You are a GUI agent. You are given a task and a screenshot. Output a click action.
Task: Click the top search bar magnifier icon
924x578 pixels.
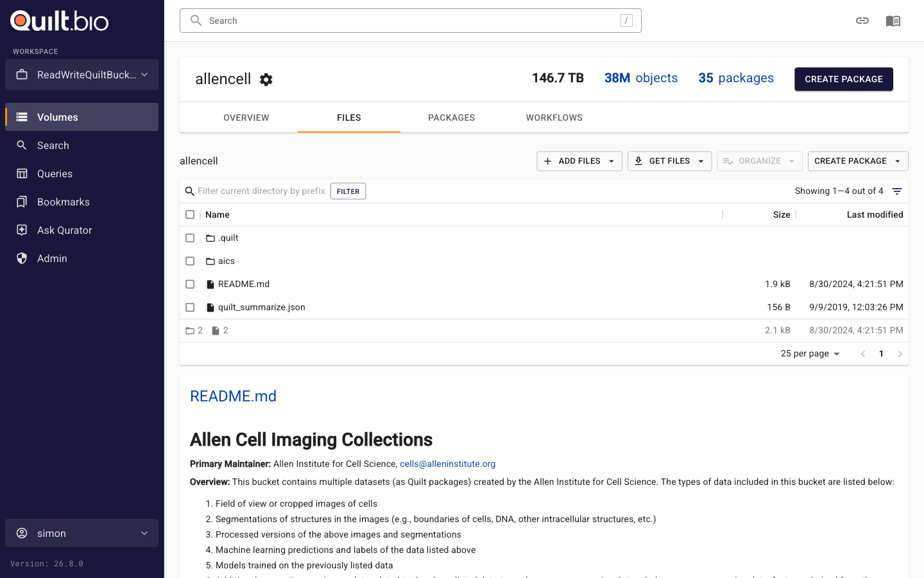[196, 21]
